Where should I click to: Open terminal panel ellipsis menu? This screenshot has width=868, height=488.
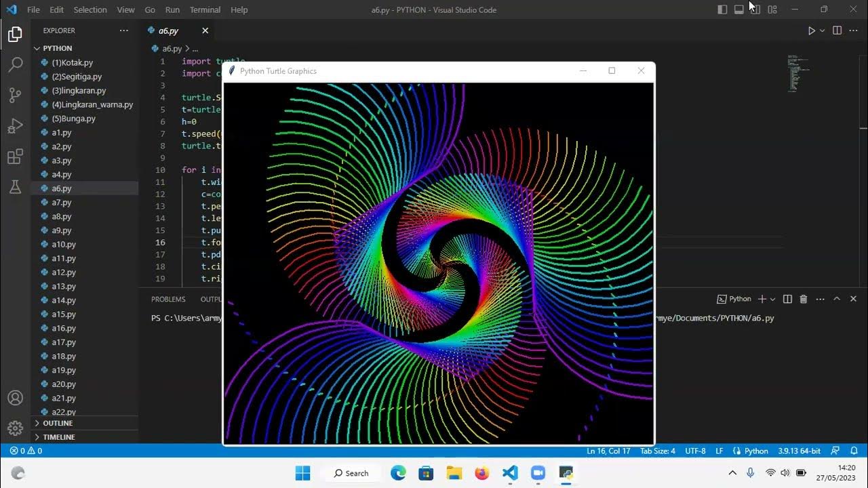820,299
